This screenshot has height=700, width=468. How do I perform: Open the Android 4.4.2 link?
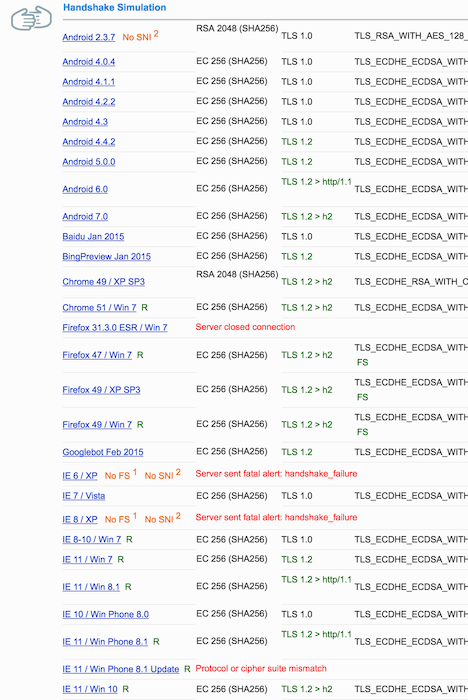tap(89, 142)
